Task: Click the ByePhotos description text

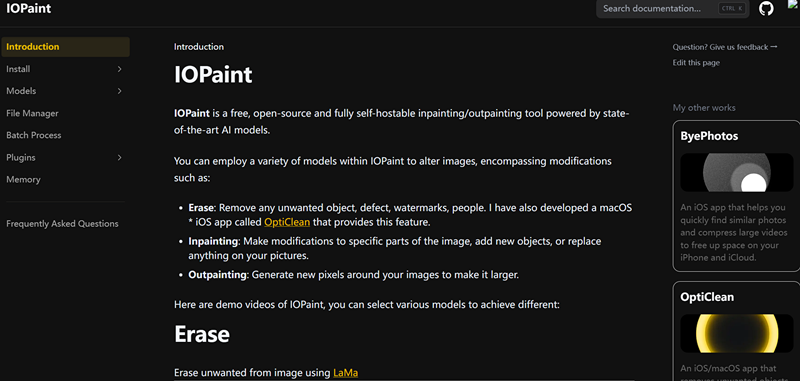Action: pyautogui.click(x=733, y=233)
